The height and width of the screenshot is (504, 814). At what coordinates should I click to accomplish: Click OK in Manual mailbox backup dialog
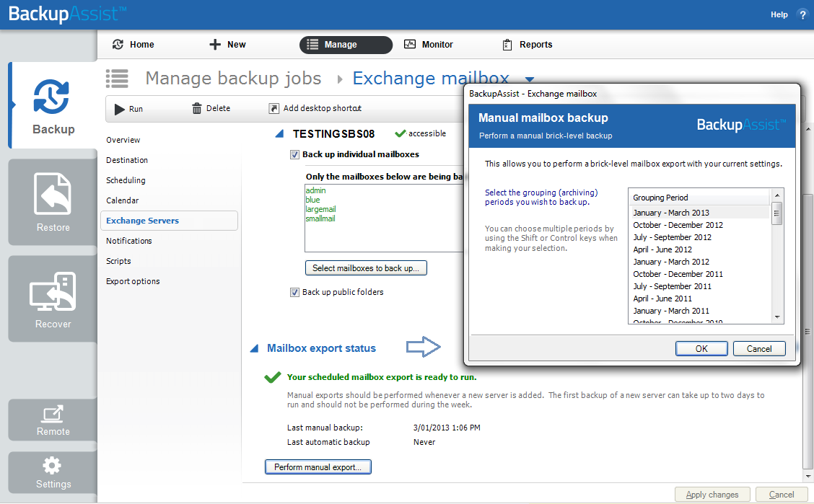coord(701,349)
